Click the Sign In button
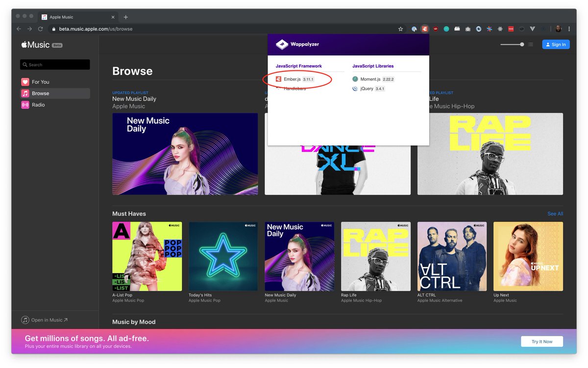 coord(556,45)
